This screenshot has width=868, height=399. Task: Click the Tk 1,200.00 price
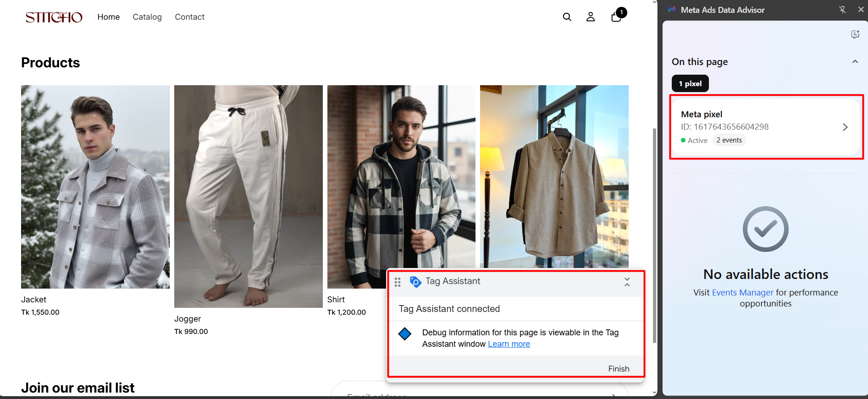(x=347, y=312)
